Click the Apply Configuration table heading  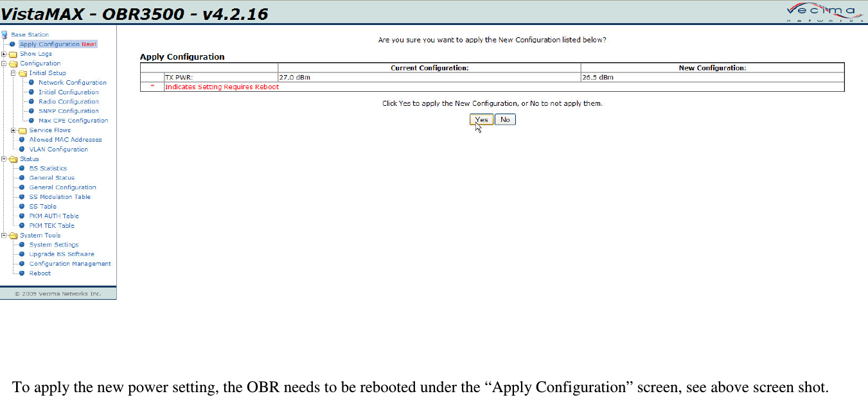pos(182,56)
